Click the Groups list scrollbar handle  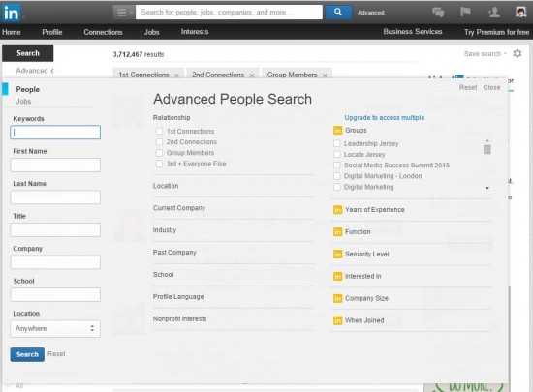487,149
